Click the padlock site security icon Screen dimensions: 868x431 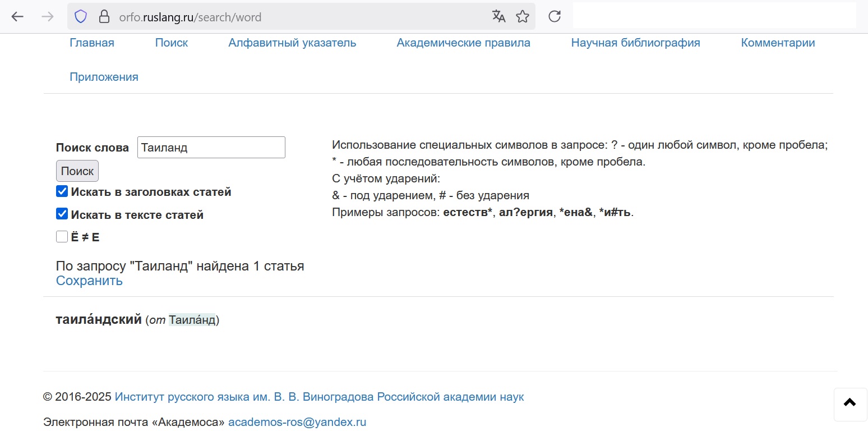(104, 17)
